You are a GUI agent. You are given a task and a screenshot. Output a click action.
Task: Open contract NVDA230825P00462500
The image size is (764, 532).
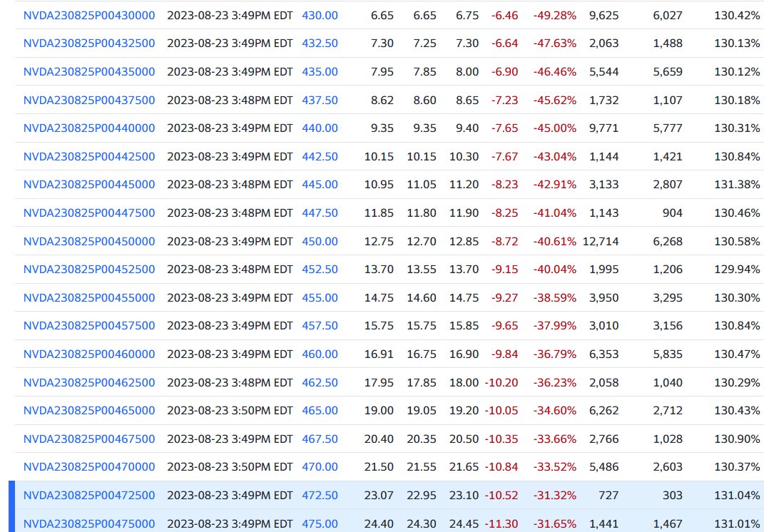pos(89,382)
